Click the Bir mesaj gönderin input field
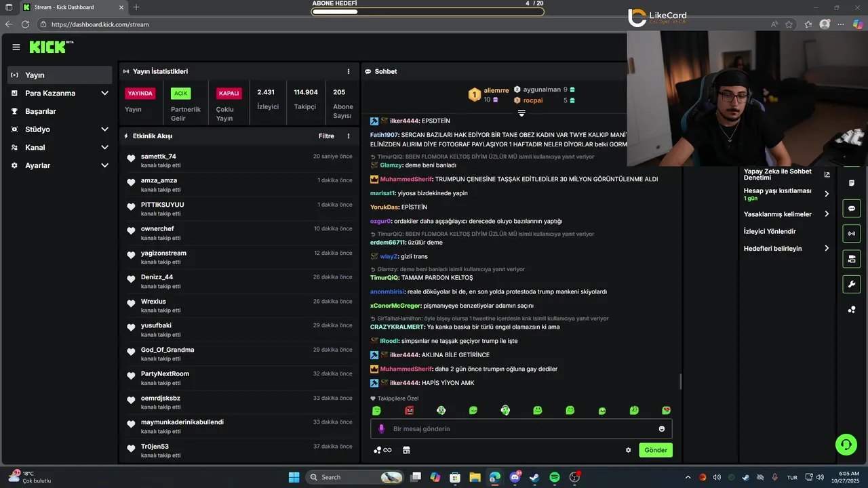868x488 pixels. (521, 428)
